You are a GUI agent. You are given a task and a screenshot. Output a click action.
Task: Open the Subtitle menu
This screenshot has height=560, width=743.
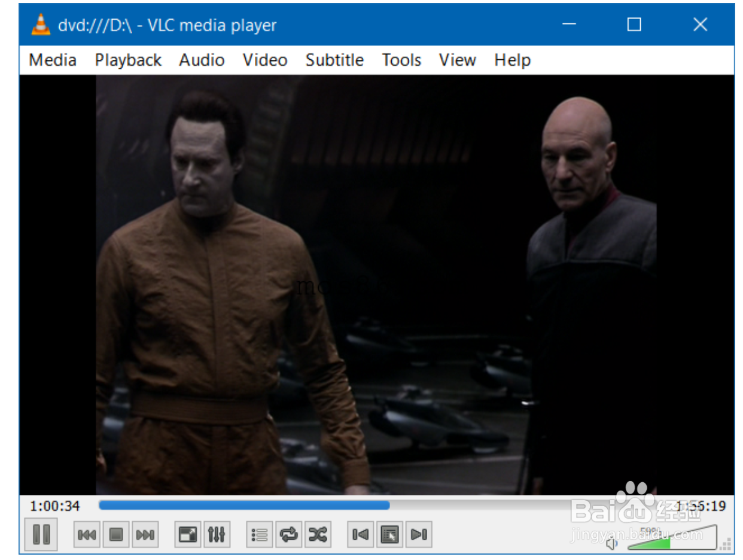point(334,60)
